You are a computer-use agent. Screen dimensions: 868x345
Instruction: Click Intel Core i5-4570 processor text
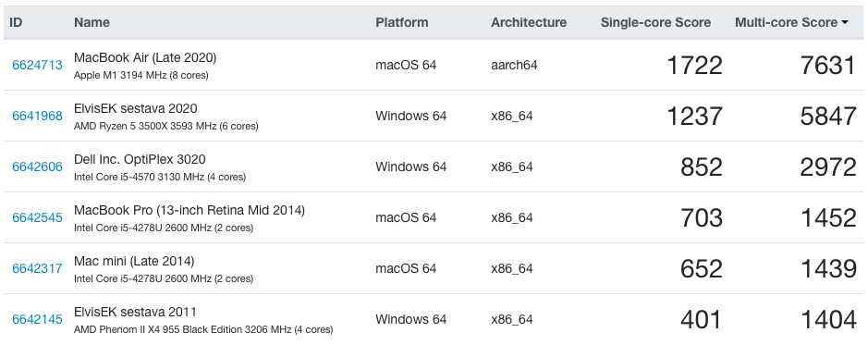[160, 178]
